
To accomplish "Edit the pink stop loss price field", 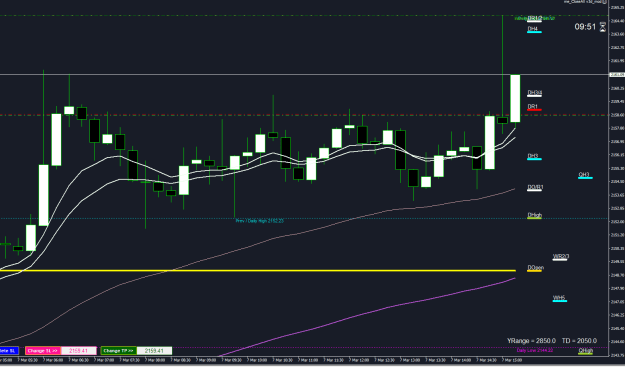I will [x=79, y=351].
